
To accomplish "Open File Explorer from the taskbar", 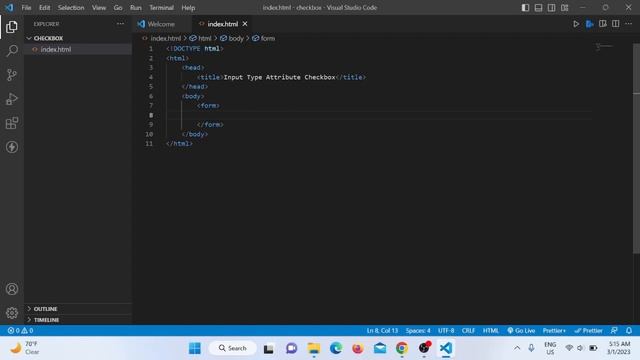I will pos(314,348).
